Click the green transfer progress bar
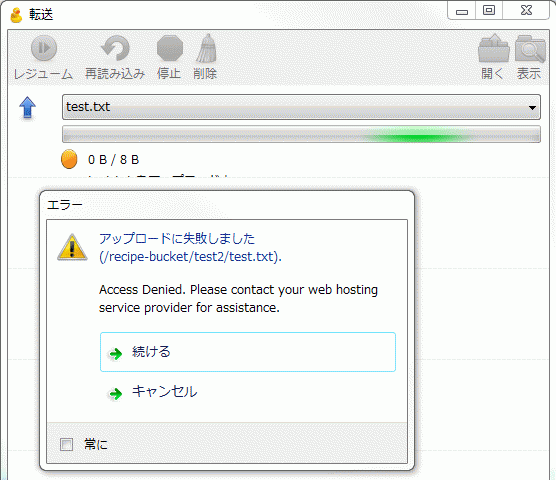 coord(301,134)
